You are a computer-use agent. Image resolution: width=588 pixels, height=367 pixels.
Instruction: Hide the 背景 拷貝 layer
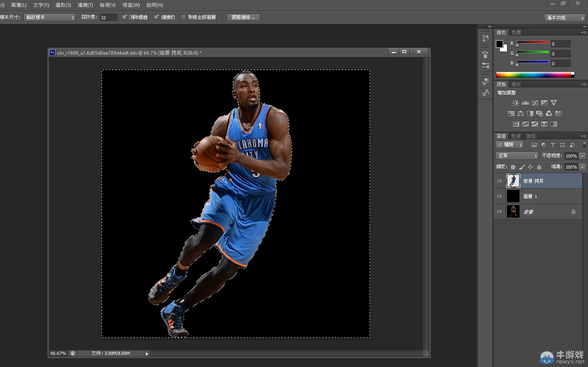[x=500, y=181]
